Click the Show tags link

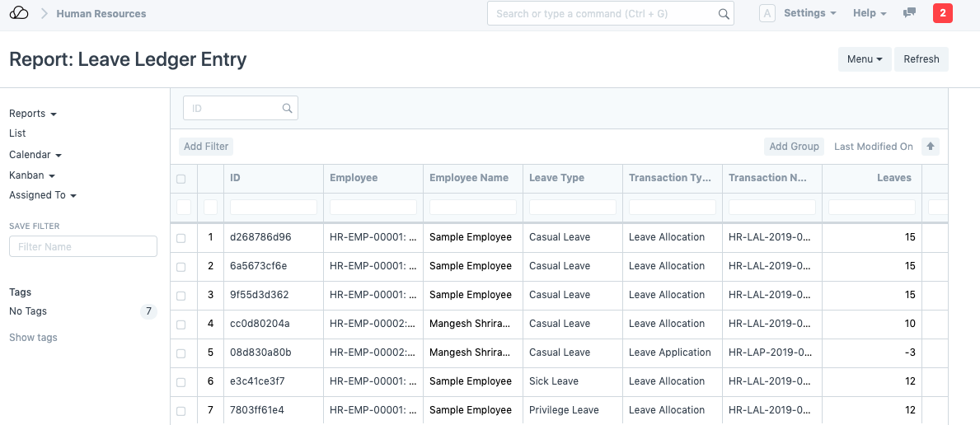coord(33,338)
